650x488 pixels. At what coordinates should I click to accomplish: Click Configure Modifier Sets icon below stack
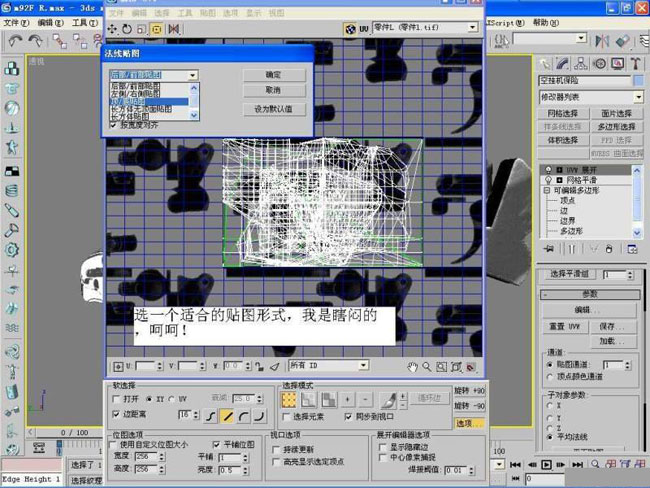tap(632, 249)
